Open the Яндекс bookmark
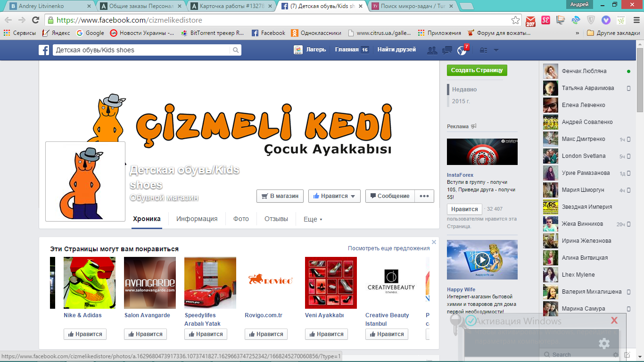The height and width of the screenshot is (362, 644). (x=56, y=33)
